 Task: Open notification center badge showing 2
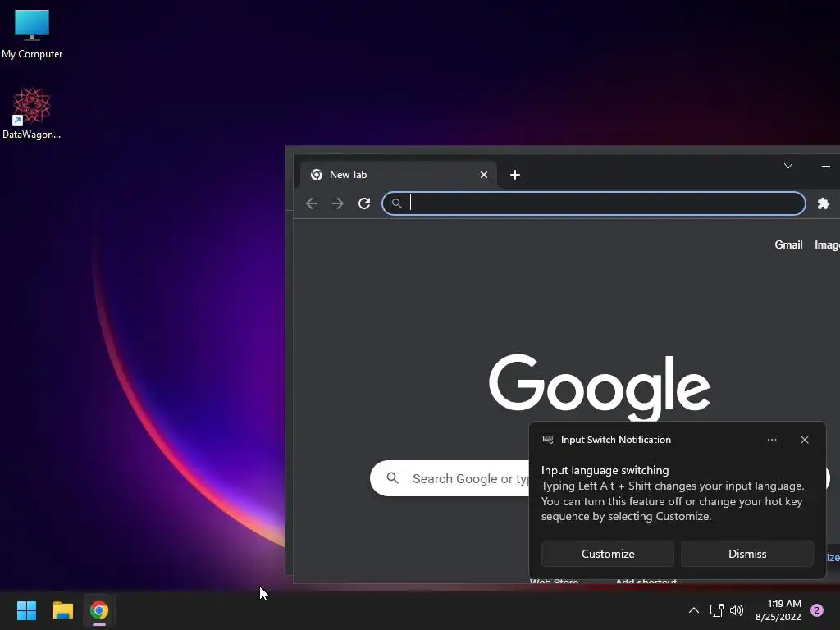pyautogui.click(x=817, y=610)
